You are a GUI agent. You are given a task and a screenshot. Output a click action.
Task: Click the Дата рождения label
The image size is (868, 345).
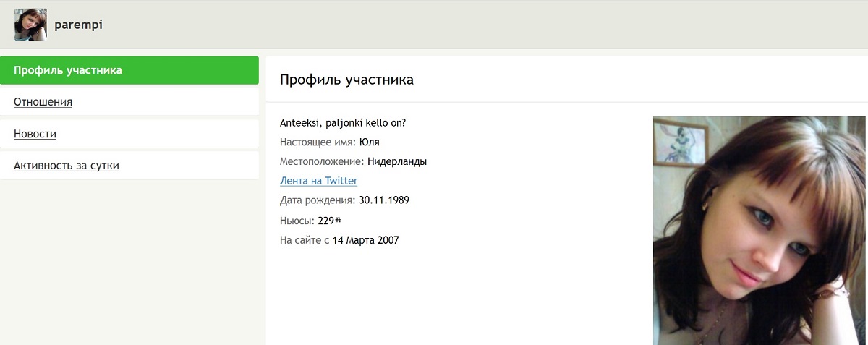[x=318, y=200]
